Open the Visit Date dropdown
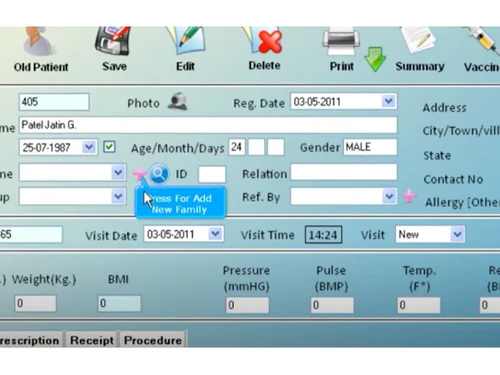 (x=215, y=234)
